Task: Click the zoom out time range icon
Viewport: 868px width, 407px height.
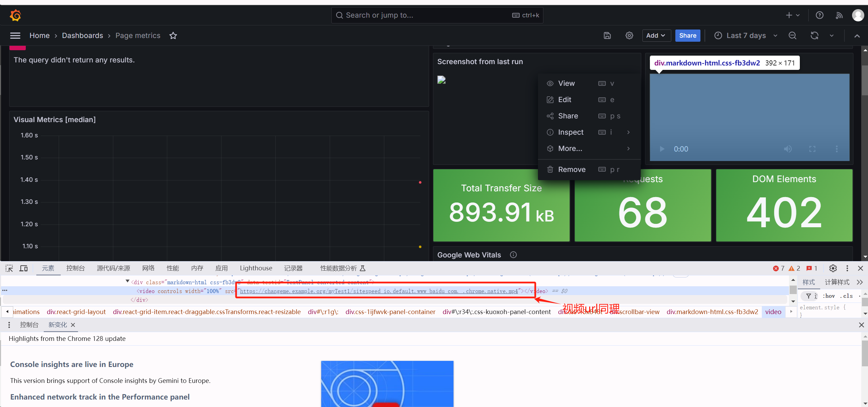Action: click(792, 36)
